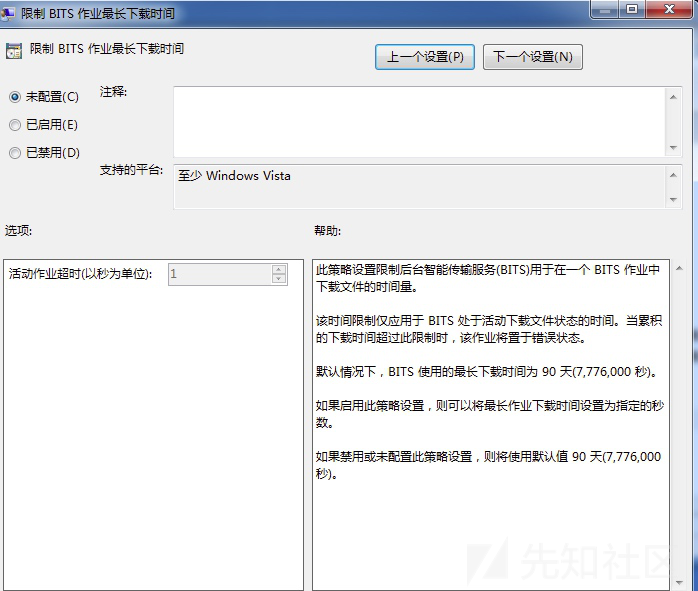Go to previous setting 上一个设置(P)
Image resolution: width=698 pixels, height=591 pixels.
(425, 57)
